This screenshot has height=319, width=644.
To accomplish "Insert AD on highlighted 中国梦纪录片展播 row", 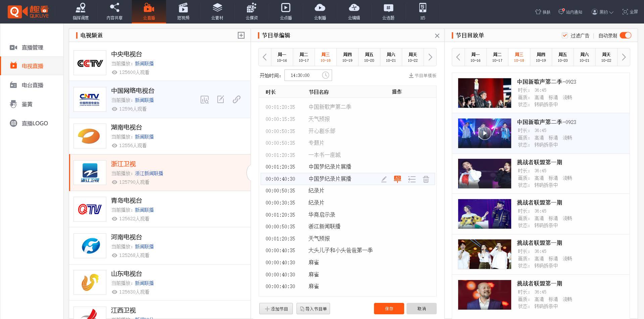I will click(x=397, y=179).
